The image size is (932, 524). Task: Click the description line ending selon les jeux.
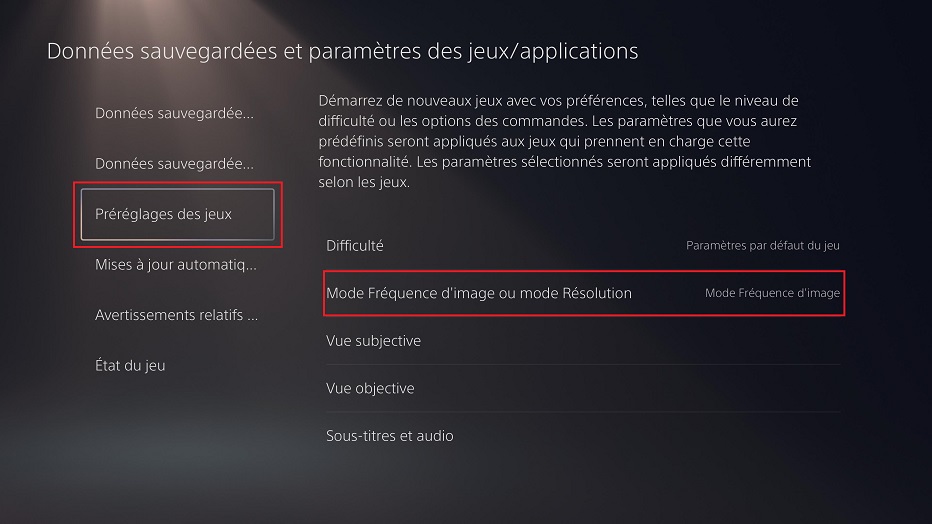[364, 182]
